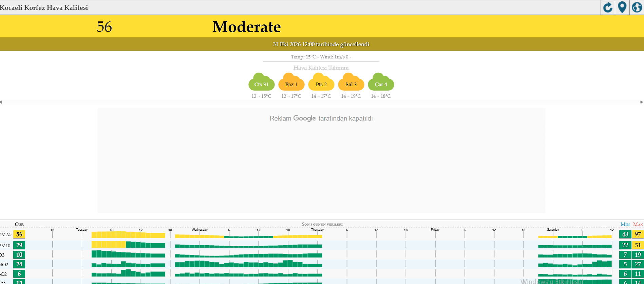The image size is (644, 284).
Task: Click the left scroll arrow under the forecast
Action: [1, 102]
